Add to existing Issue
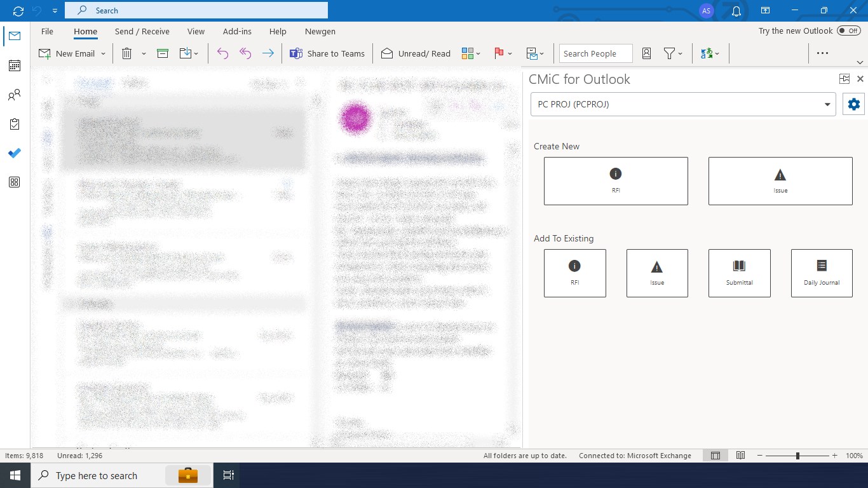 coord(657,273)
